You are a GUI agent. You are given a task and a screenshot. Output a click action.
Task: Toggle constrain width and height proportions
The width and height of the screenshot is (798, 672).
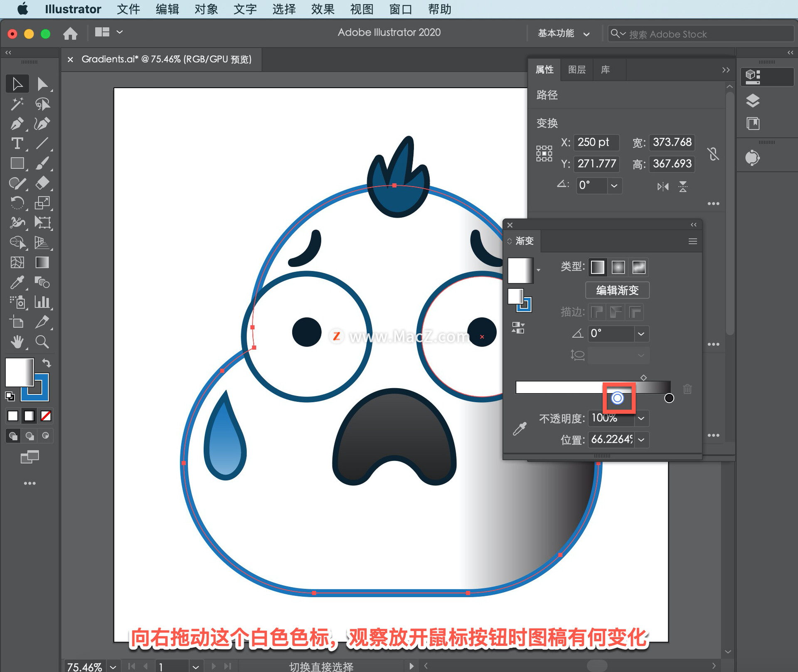click(713, 154)
